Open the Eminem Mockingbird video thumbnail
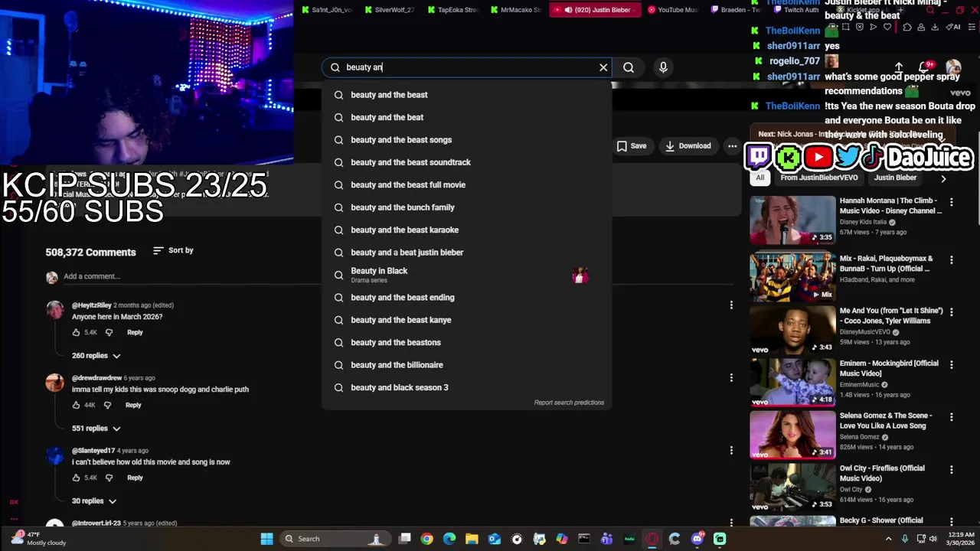The image size is (980, 551). click(x=792, y=382)
